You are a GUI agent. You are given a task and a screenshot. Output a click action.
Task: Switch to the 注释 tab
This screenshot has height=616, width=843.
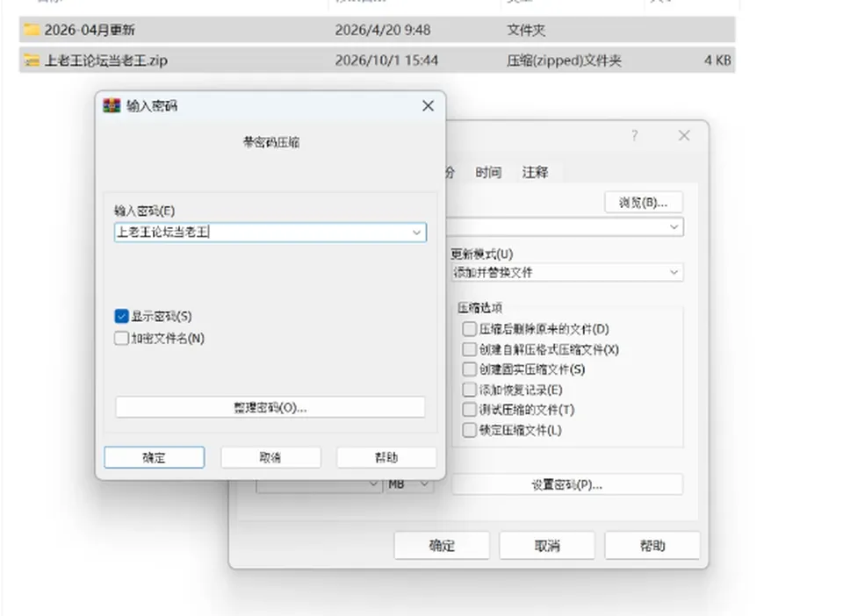click(535, 172)
